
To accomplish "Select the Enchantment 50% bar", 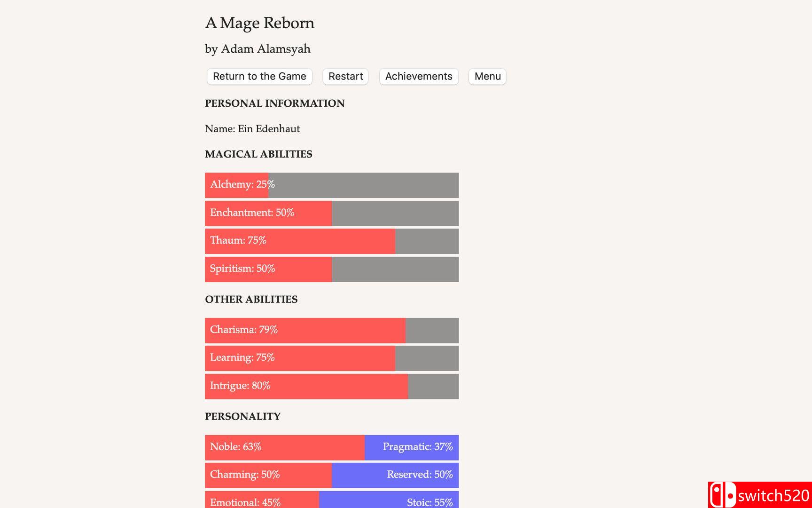I will point(332,213).
